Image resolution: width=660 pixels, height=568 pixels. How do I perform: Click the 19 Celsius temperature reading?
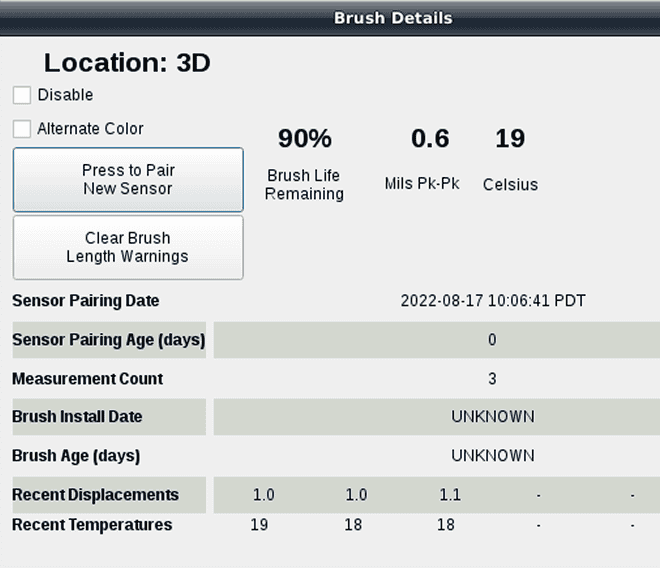(510, 139)
